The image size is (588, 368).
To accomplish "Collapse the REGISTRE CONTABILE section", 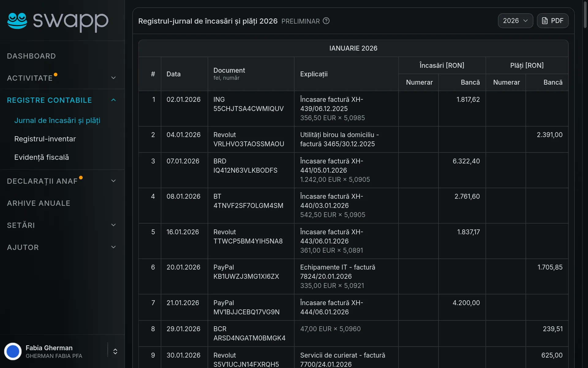I will point(113,100).
